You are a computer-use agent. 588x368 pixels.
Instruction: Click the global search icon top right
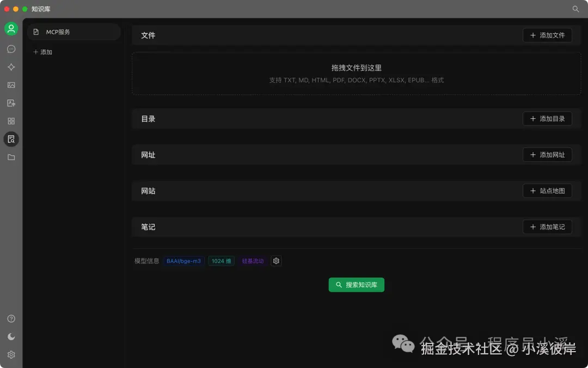575,9
